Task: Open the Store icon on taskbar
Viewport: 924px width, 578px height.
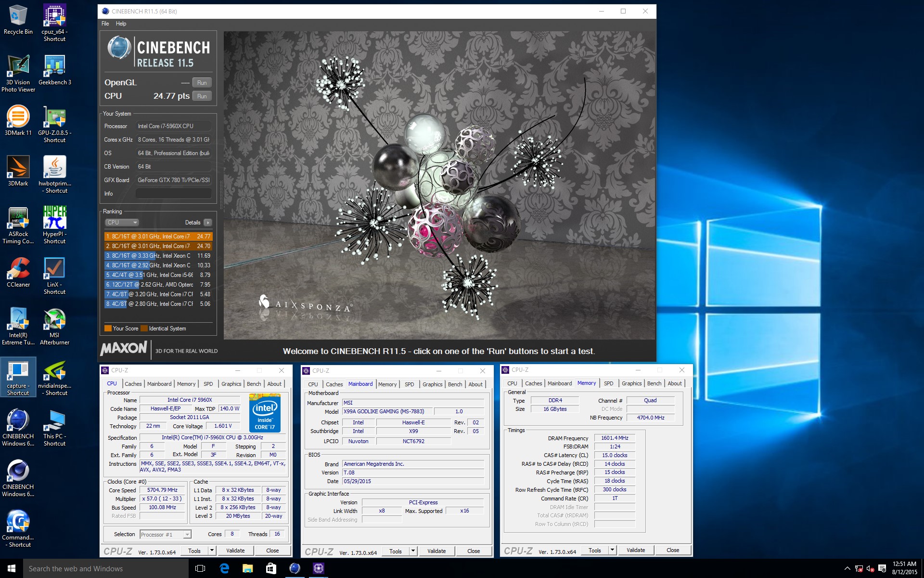Action: point(271,568)
